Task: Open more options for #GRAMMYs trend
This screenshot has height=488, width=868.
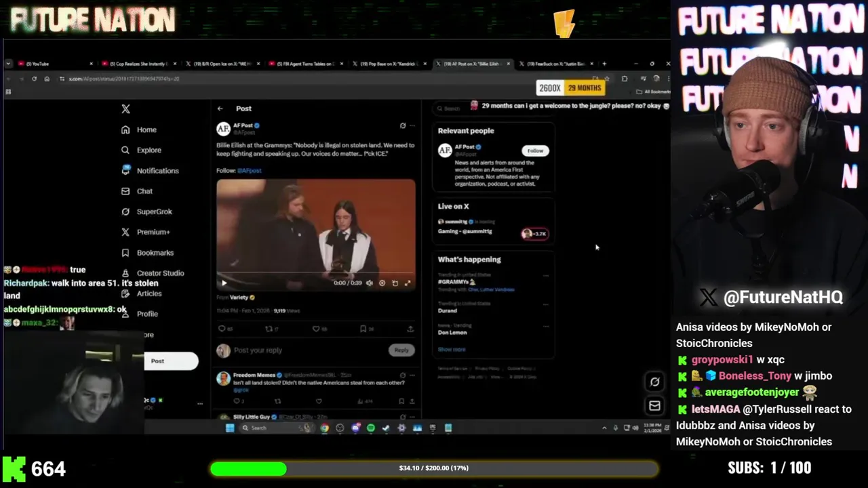Action: [x=546, y=275]
